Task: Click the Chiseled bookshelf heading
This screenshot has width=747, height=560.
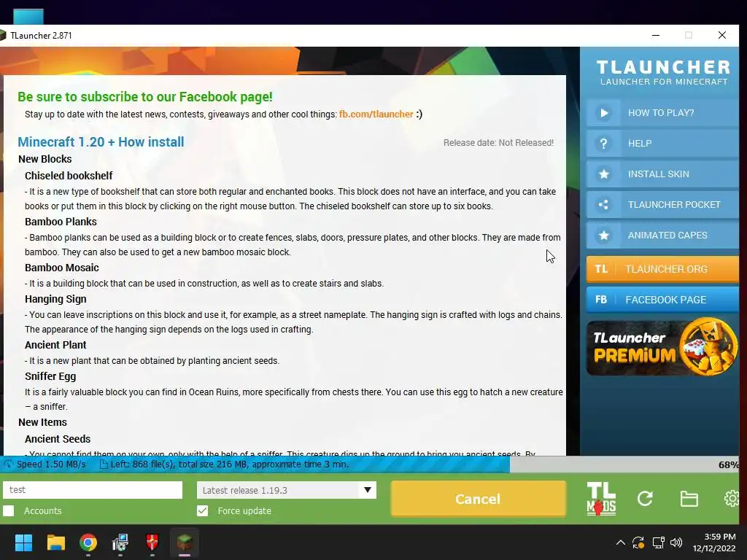Action: pos(69,176)
